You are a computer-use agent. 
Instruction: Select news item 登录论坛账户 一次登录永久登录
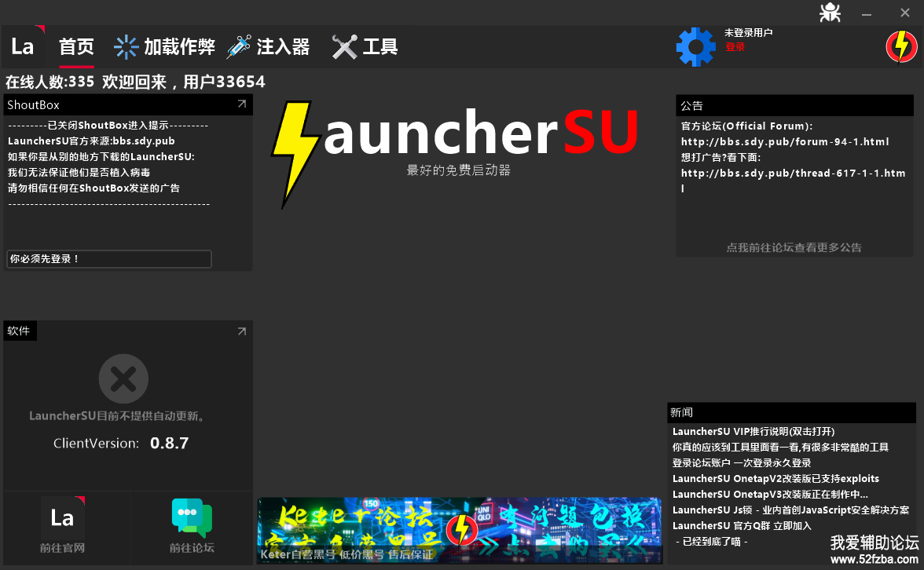(x=742, y=463)
